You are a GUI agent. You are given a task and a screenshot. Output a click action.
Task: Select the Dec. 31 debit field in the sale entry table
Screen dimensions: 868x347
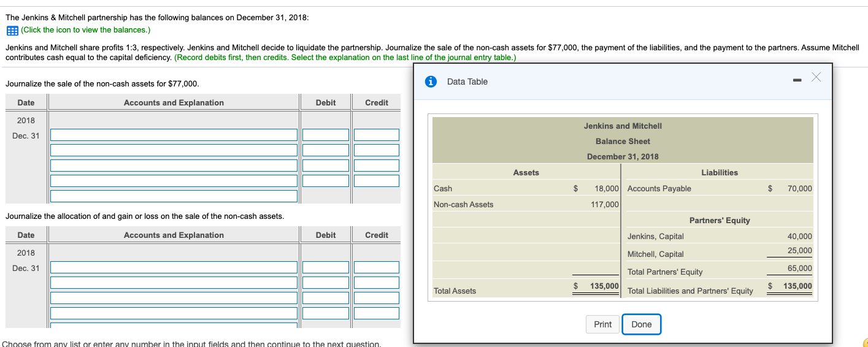[x=325, y=135]
